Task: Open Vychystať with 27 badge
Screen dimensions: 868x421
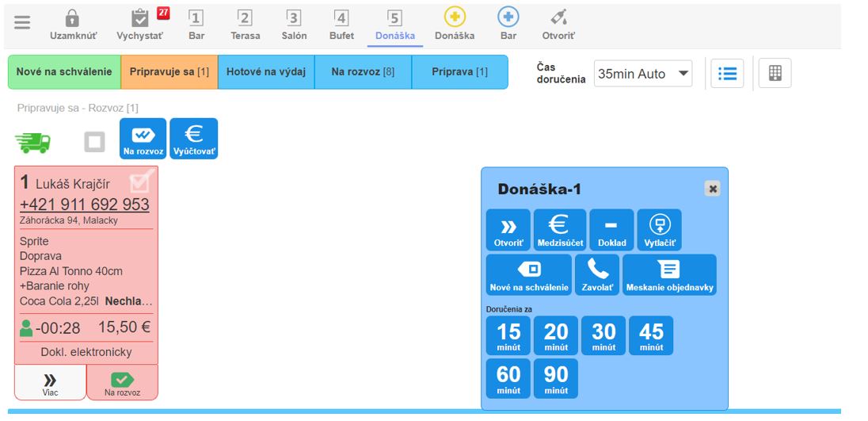Action: [x=140, y=18]
